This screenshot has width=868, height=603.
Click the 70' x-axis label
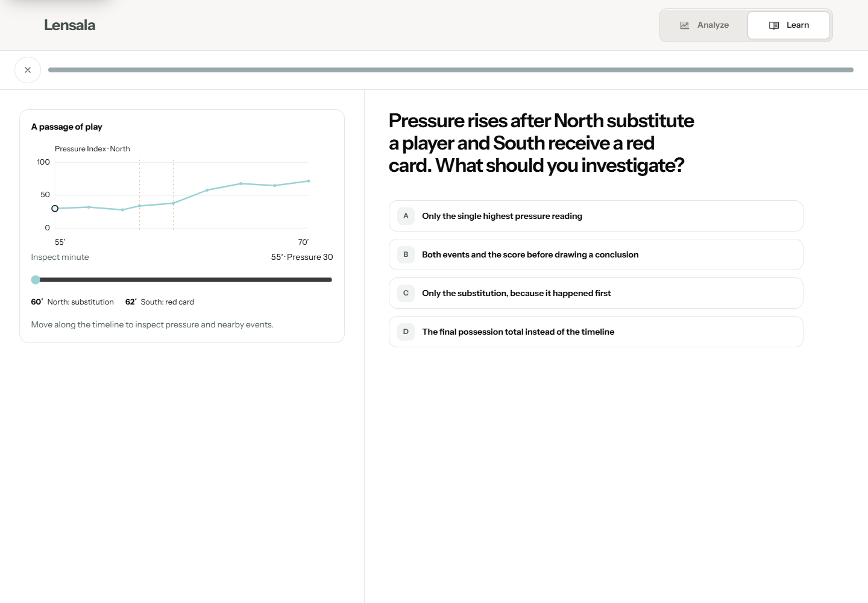point(303,242)
